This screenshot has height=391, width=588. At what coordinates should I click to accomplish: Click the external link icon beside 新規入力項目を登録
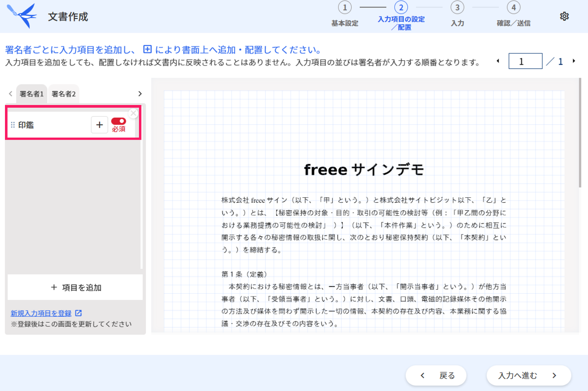tap(78, 313)
